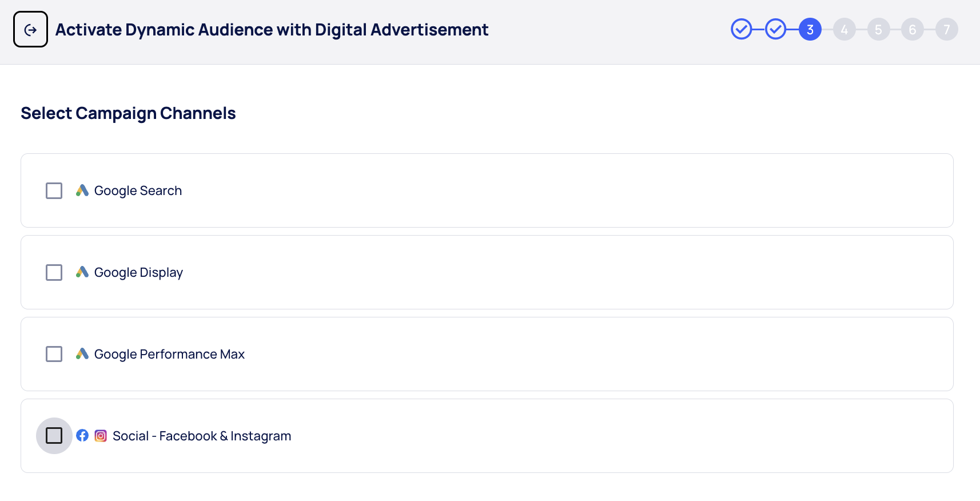Click the current step 3 indicator

[810, 29]
